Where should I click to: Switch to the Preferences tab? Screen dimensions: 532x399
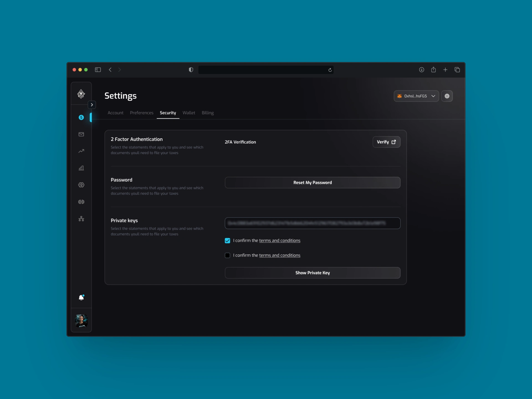142,113
